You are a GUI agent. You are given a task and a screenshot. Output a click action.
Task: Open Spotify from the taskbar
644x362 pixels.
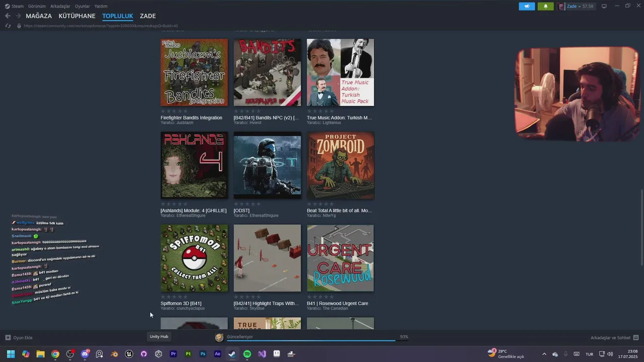coord(247,354)
